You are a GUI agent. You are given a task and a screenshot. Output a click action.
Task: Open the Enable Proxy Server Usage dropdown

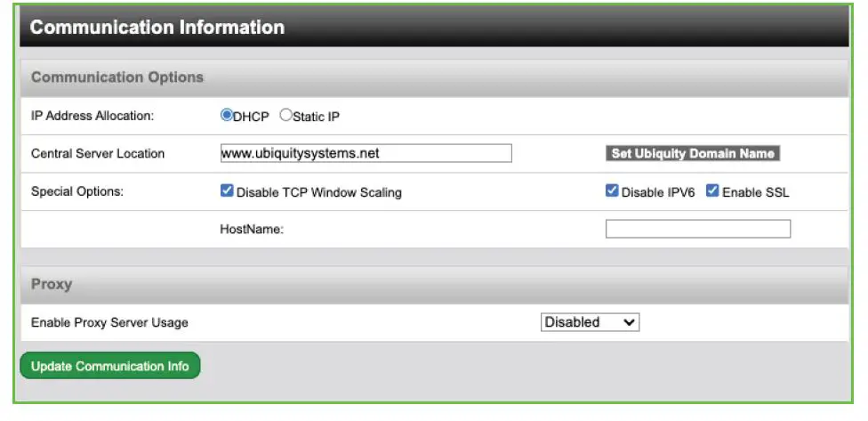point(590,322)
